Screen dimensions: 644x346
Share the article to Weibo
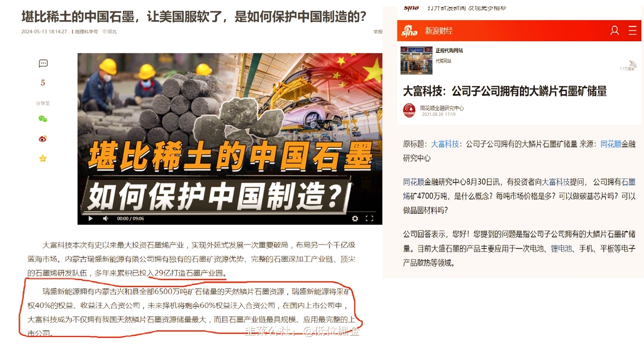[43, 139]
